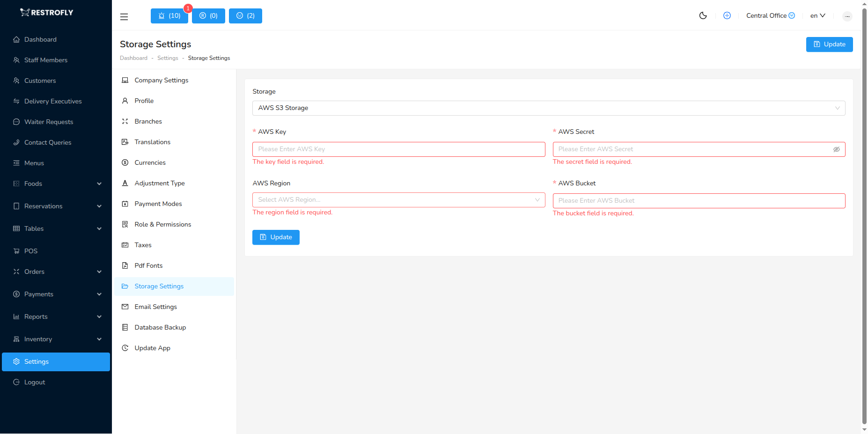
Task: Open the user avatar menu in header
Action: pos(847,16)
